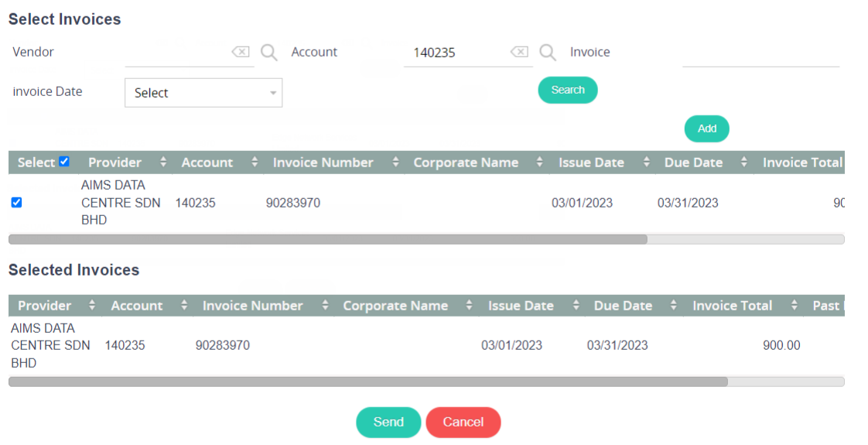The width and height of the screenshot is (868, 445).
Task: Click invoice number 90283970 in Selected Invoices
Action: pyautogui.click(x=223, y=345)
